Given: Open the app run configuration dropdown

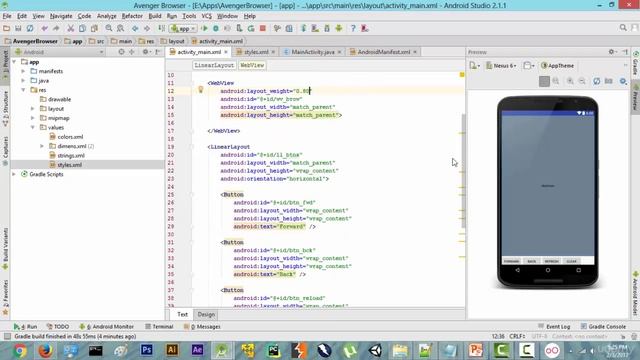Looking at the screenshot, I should 184,29.
